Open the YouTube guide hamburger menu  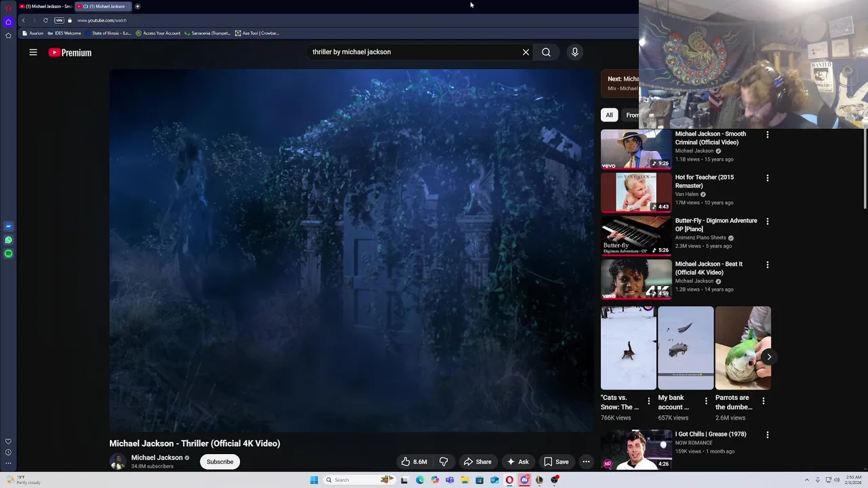tap(33, 52)
